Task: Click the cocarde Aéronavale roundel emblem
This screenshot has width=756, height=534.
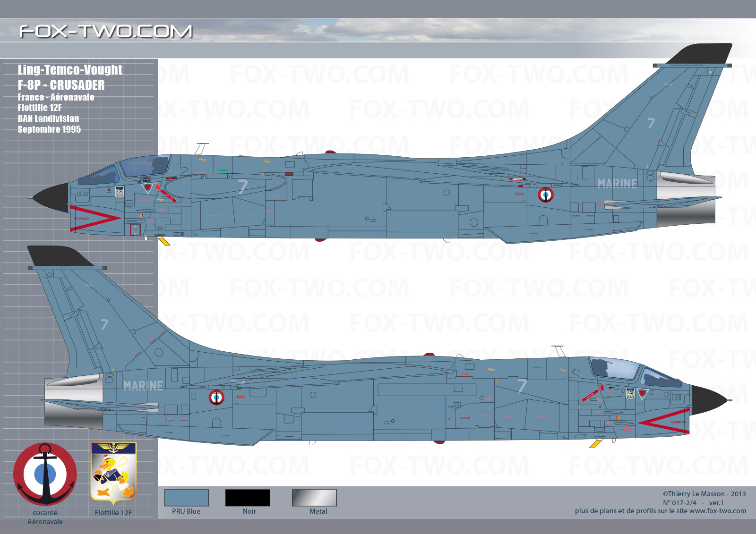Action: (x=45, y=475)
